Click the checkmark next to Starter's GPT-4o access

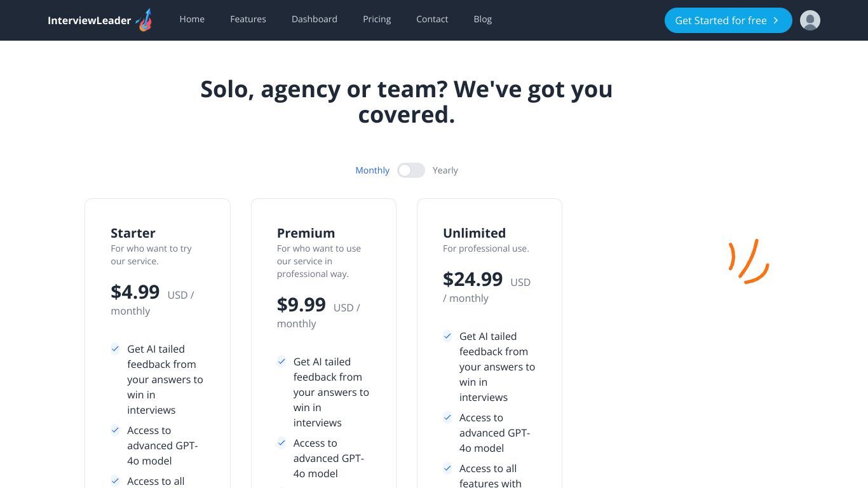tap(115, 430)
